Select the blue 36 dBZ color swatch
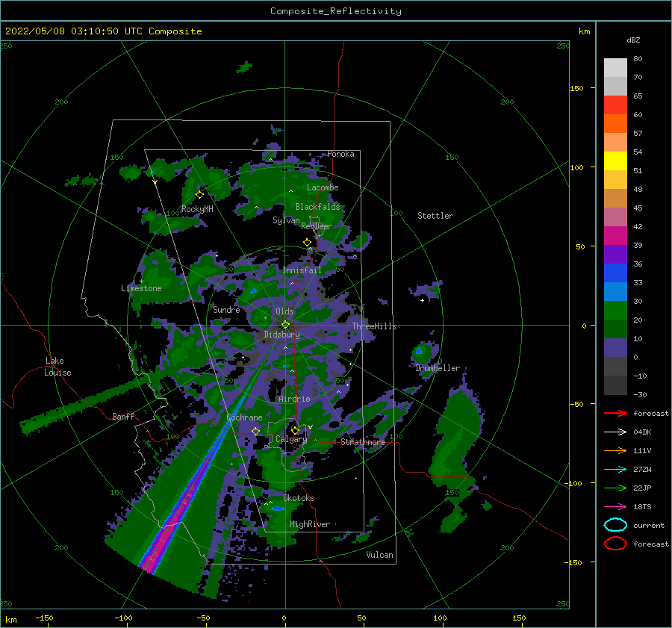 pyautogui.click(x=615, y=273)
